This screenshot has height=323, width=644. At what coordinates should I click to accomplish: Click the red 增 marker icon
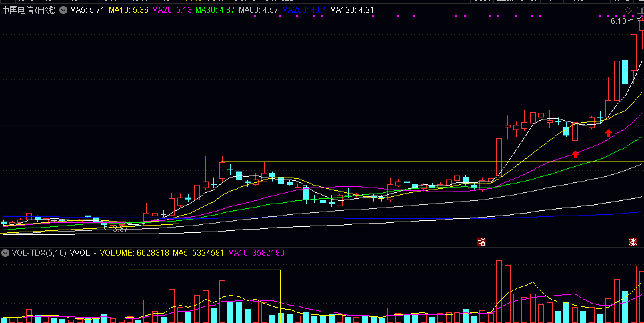point(481,242)
